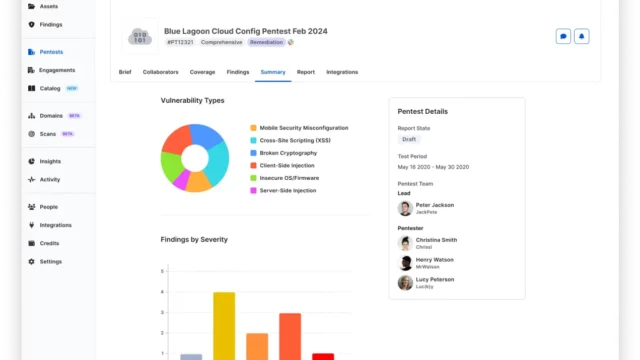Open the Findings tab in pentest header

pyautogui.click(x=238, y=72)
